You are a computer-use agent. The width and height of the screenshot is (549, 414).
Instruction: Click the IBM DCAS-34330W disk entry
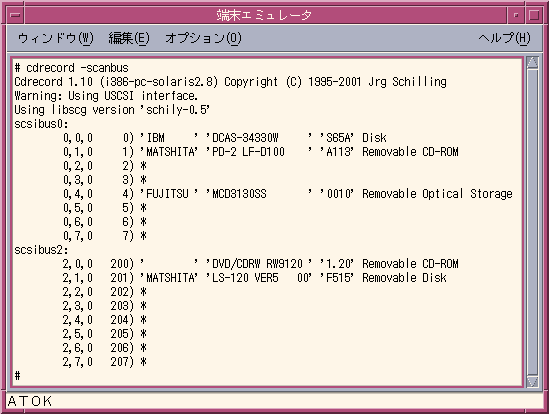pyautogui.click(x=225, y=138)
